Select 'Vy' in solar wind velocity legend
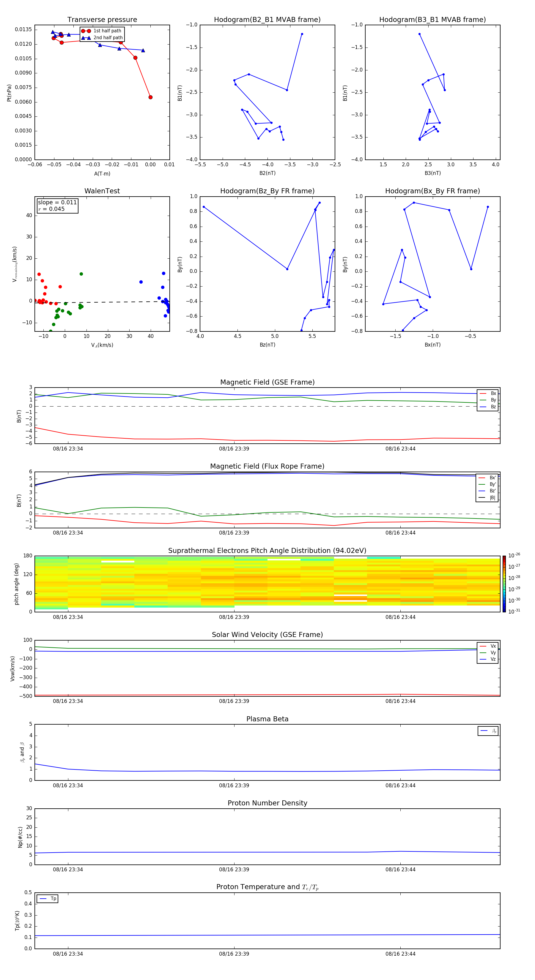The image size is (535, 980). pos(488,652)
